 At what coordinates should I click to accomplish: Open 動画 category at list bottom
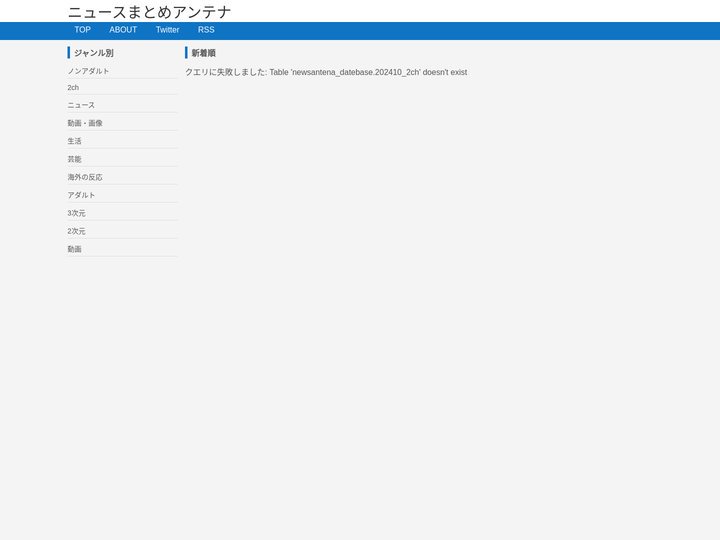(74, 249)
